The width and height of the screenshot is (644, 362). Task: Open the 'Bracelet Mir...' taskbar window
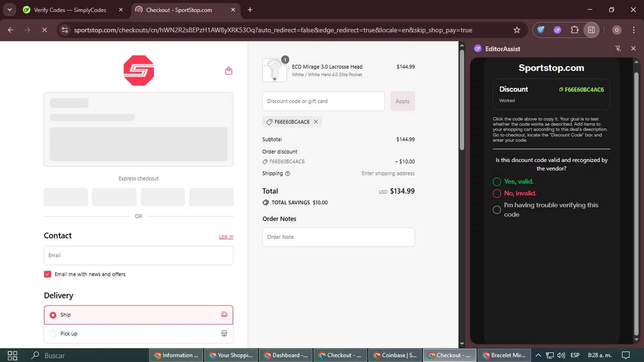coord(504,355)
